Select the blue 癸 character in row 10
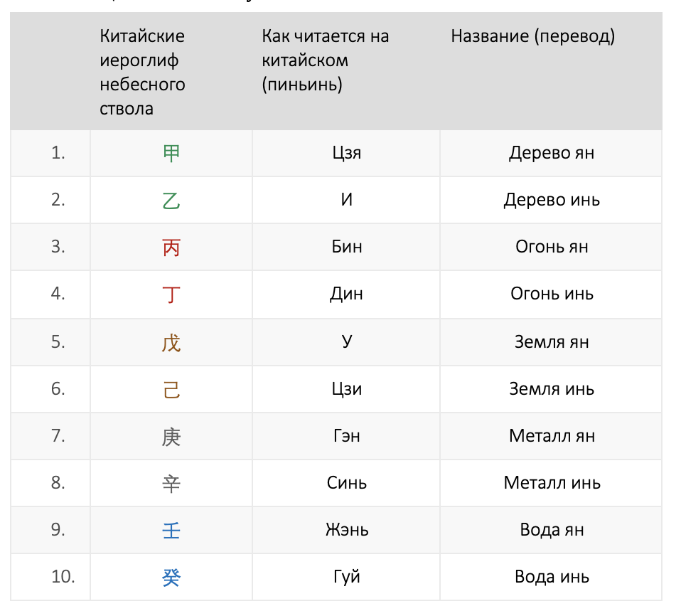Screen dimensions: 681x616 (171, 578)
